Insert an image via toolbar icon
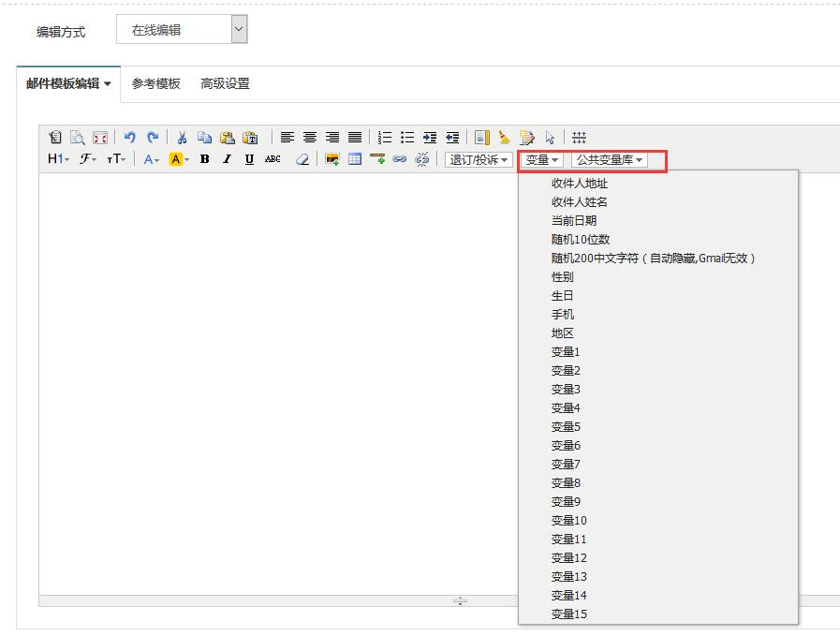840x636 pixels. pos(332,159)
